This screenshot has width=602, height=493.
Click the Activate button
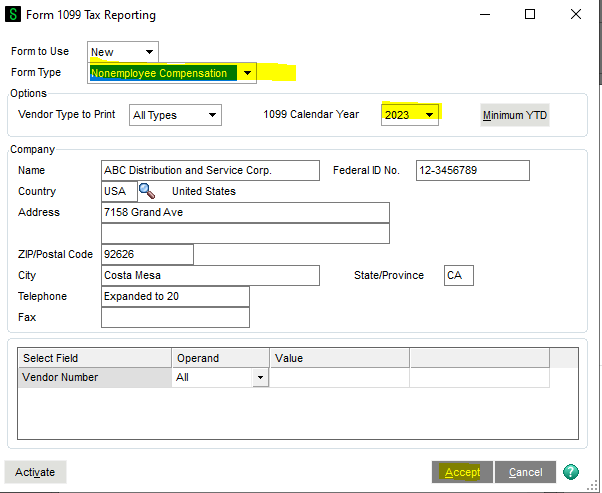[35, 472]
